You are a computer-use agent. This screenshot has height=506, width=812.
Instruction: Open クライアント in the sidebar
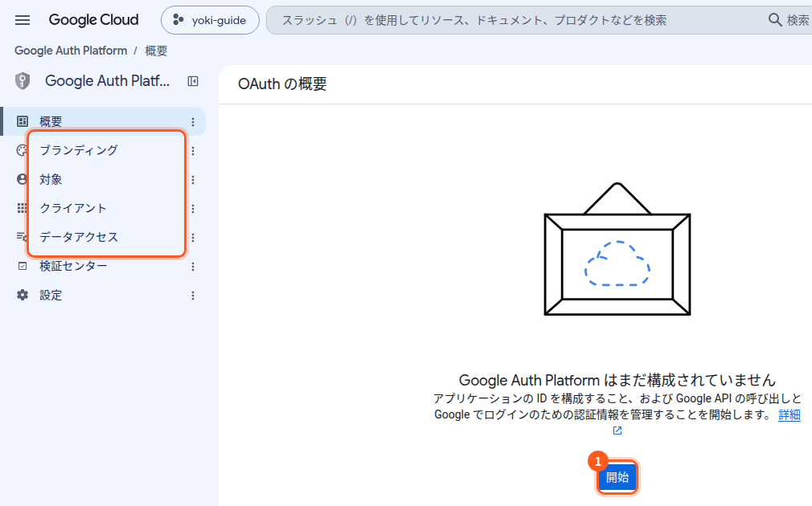click(x=104, y=208)
